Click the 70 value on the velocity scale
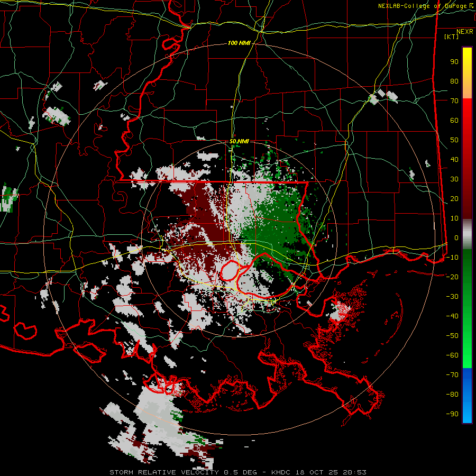This screenshot has height=476, width=476. tap(454, 101)
